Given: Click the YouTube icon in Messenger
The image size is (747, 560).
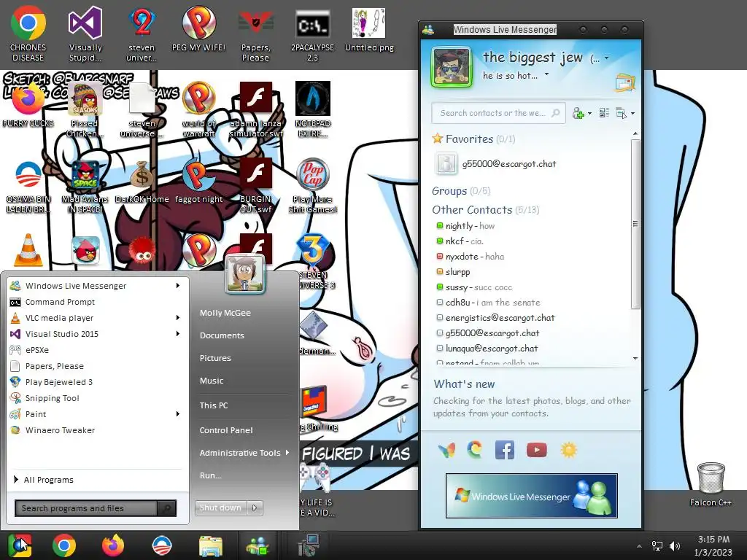Looking at the screenshot, I should pyautogui.click(x=536, y=450).
